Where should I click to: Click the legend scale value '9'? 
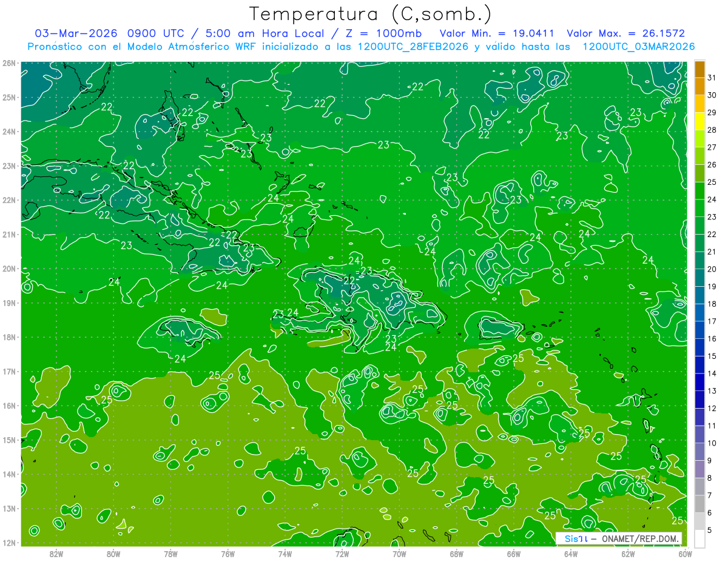coord(710,460)
